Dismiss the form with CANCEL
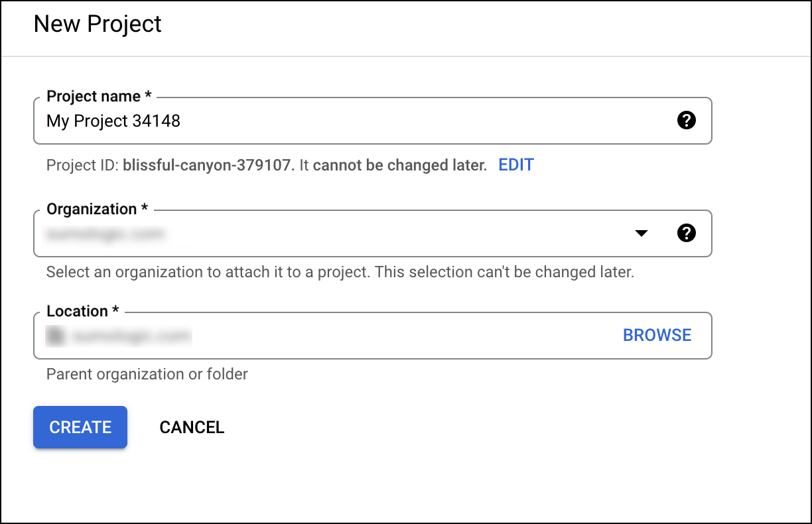 (192, 427)
